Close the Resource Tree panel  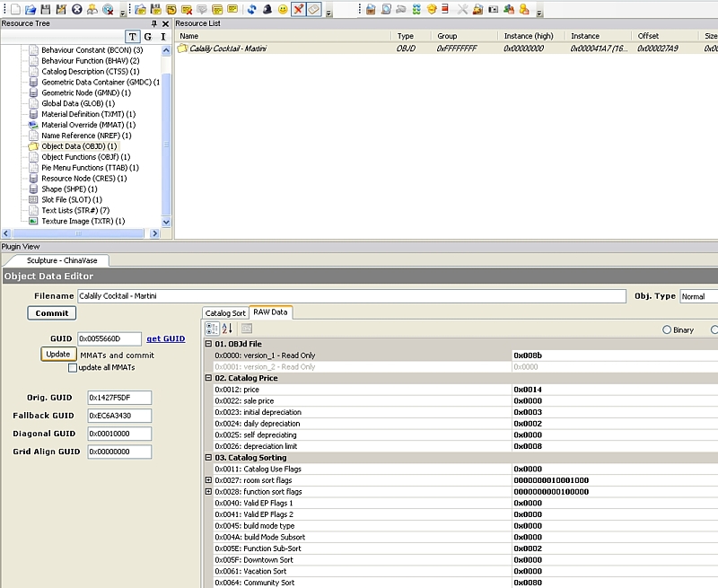(x=165, y=23)
